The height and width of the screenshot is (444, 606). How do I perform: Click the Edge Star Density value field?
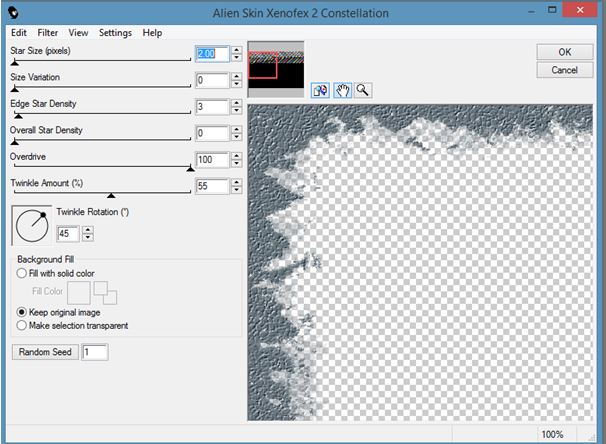click(x=212, y=107)
